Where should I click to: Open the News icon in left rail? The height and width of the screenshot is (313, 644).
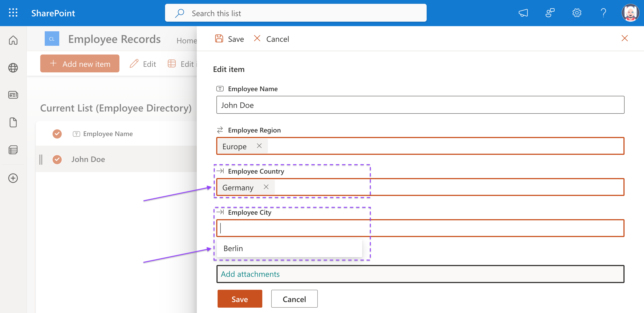(13, 95)
